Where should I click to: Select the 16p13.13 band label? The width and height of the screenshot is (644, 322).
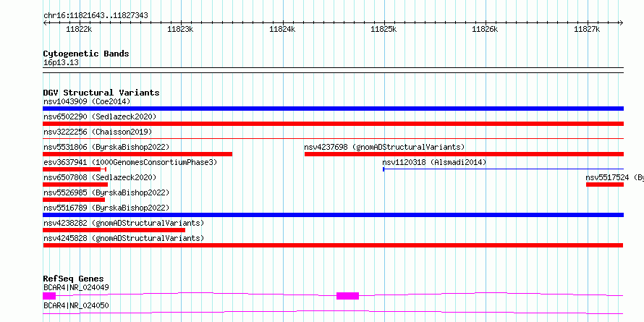point(62,63)
